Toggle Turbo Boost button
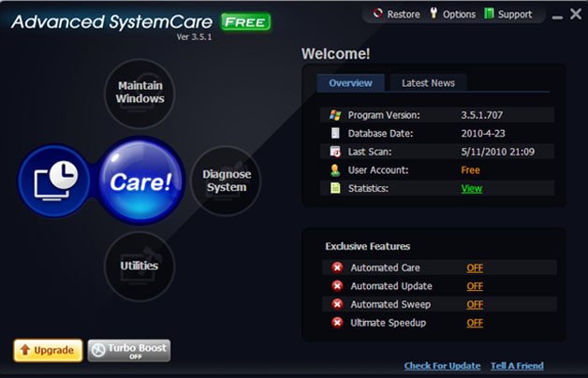This screenshot has height=378, width=588. [129, 351]
